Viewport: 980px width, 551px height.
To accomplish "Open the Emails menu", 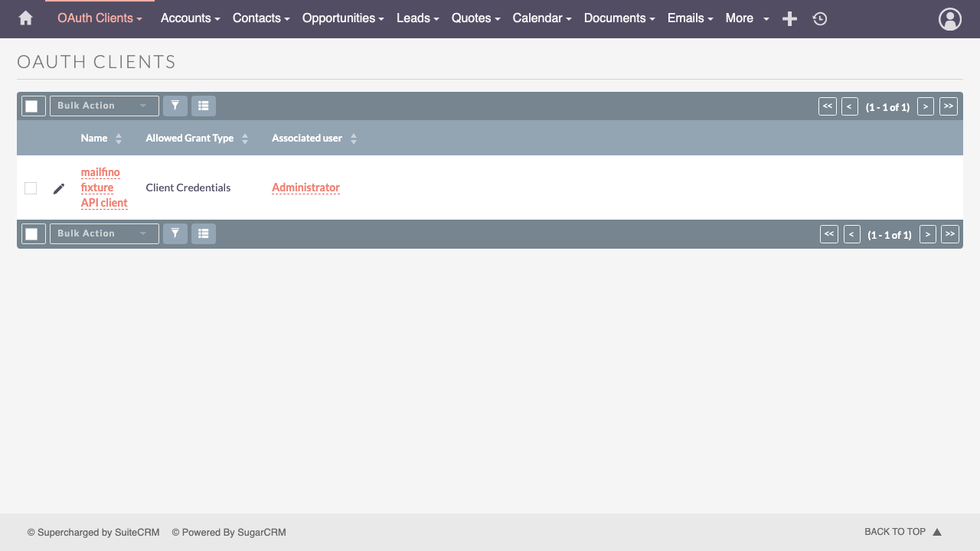I will (x=691, y=18).
